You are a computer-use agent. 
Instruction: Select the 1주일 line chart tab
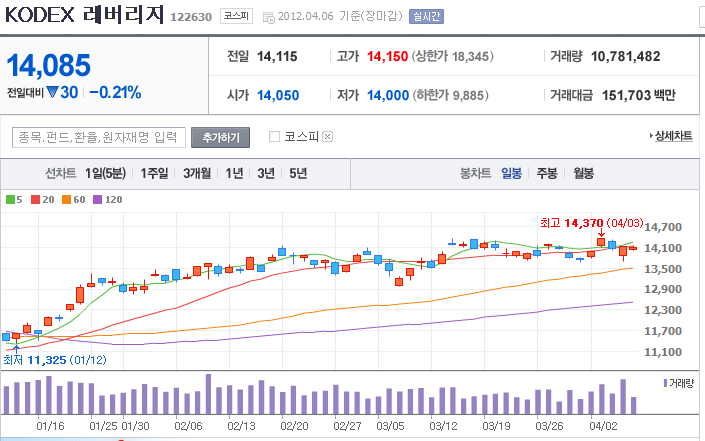pos(154,173)
